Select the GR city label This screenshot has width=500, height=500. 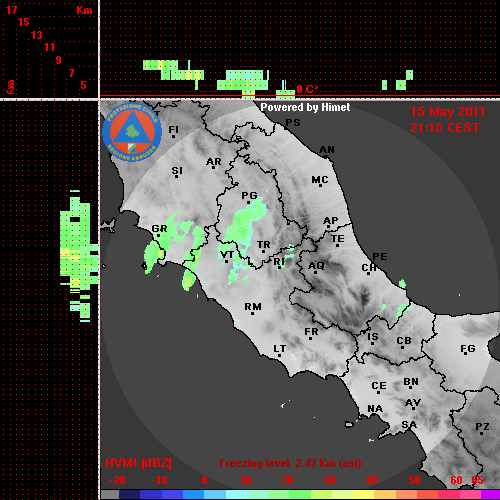point(159,229)
